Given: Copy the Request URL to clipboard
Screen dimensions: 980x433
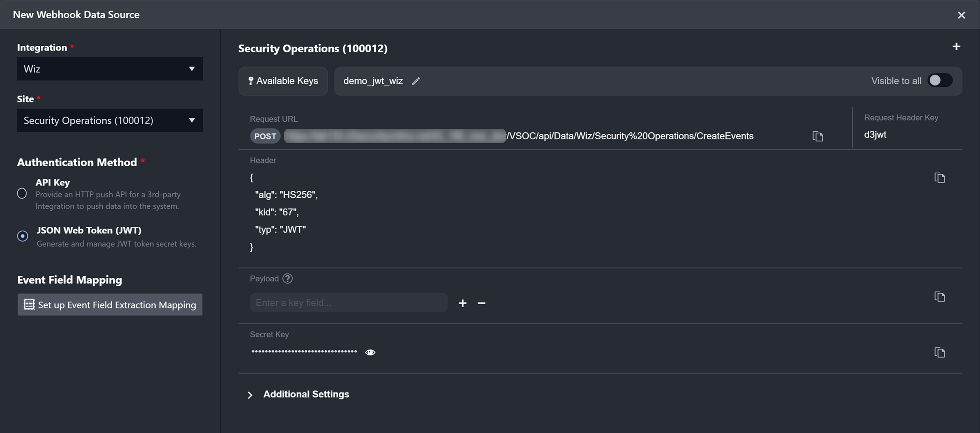Looking at the screenshot, I should [x=817, y=136].
